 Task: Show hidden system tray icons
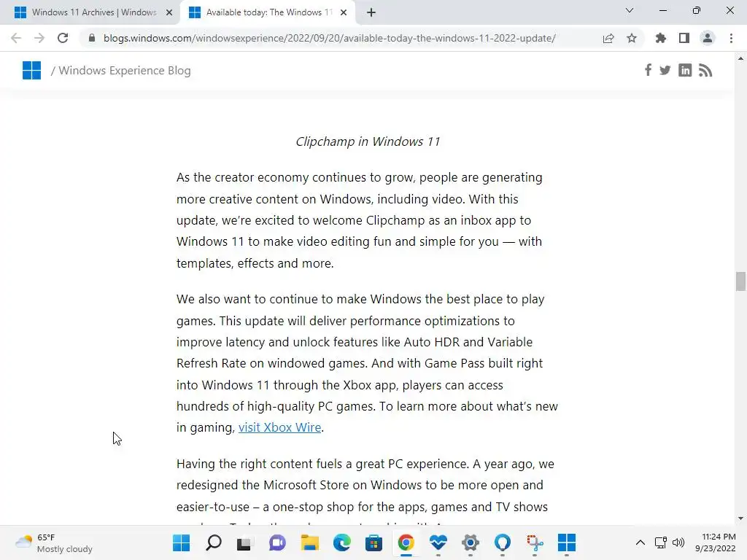(640, 542)
